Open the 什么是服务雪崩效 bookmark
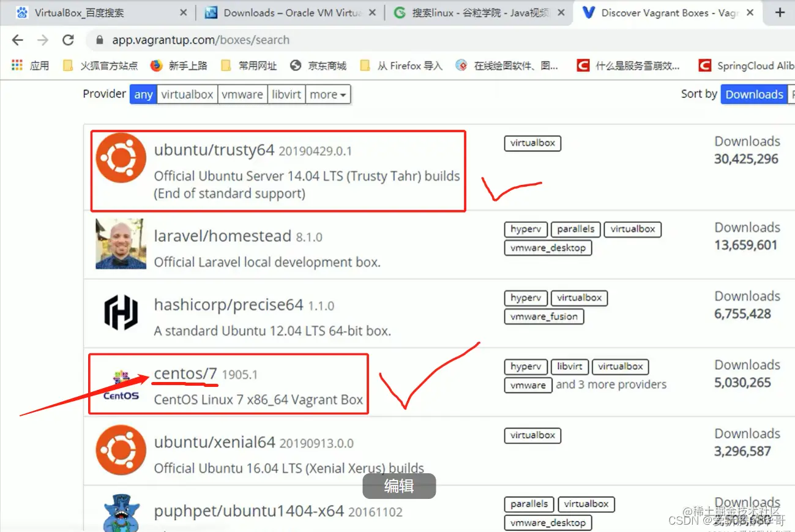The width and height of the screenshot is (795, 532). pos(628,66)
